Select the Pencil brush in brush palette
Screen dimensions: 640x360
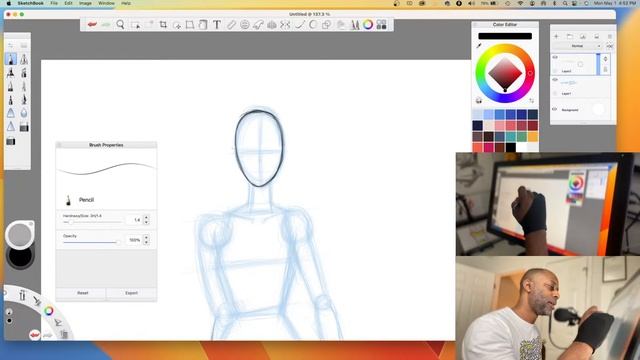point(11,59)
